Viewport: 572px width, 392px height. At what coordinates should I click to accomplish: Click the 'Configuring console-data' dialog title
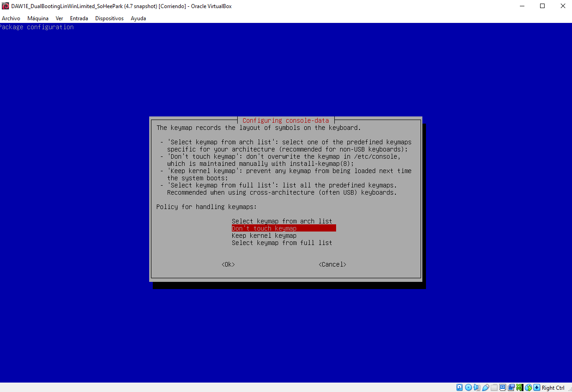286,120
